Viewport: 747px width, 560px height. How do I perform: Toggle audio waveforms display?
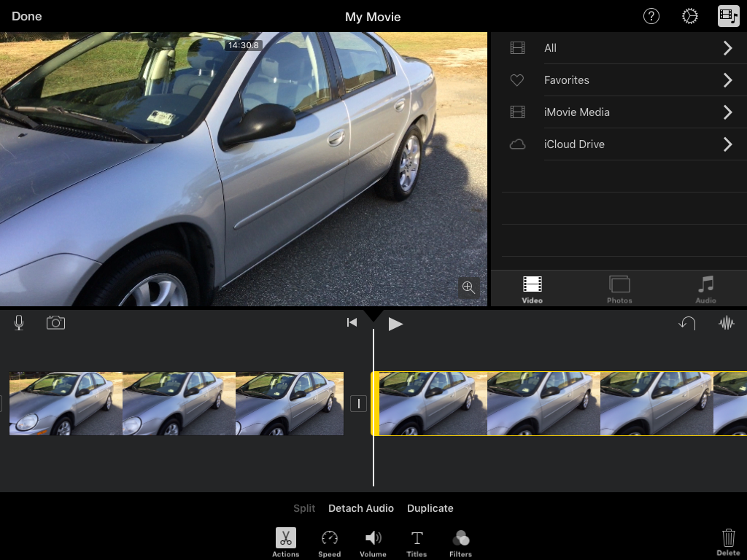click(726, 323)
